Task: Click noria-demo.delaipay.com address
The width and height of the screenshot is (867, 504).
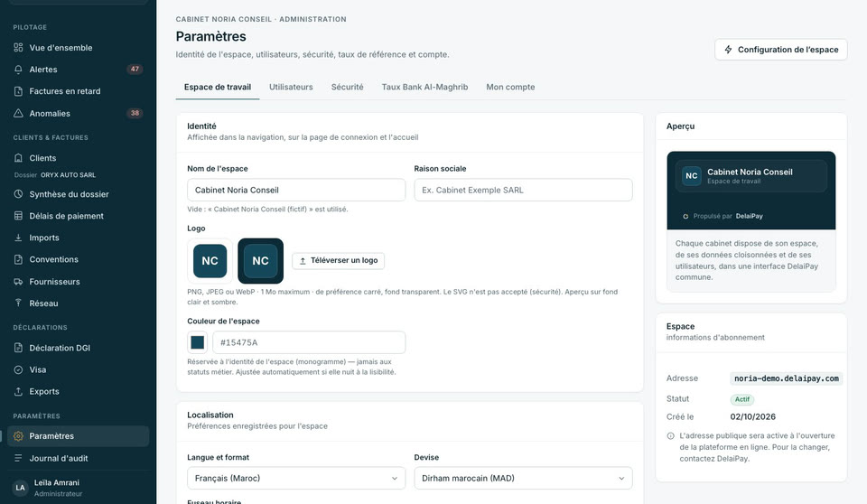Action: point(787,378)
